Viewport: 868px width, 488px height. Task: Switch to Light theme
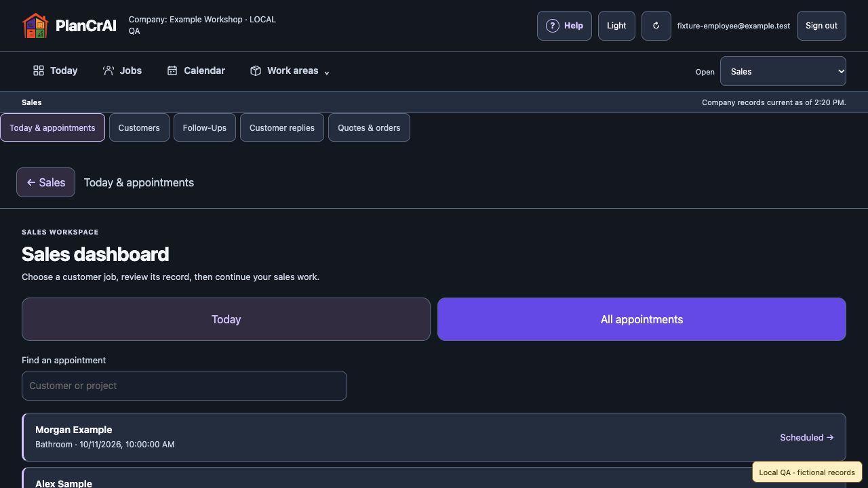pos(616,26)
